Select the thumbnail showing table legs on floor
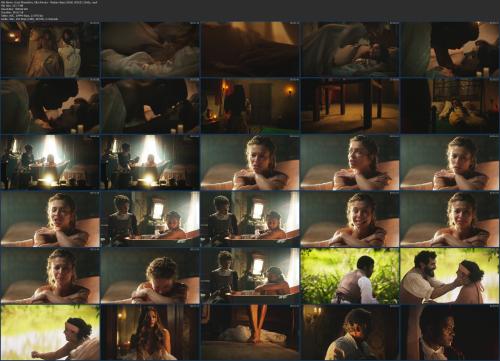The height and width of the screenshot is (361, 500). pyautogui.click(x=350, y=106)
